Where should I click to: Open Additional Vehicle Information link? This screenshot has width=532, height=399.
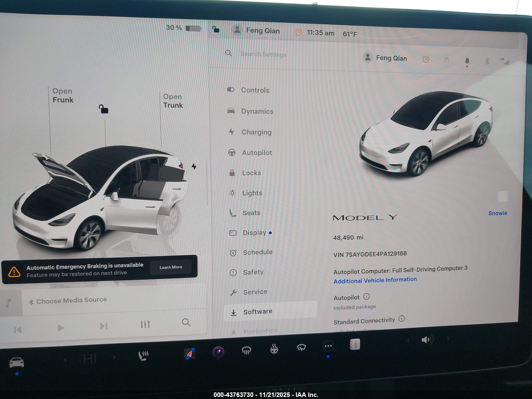pos(375,280)
